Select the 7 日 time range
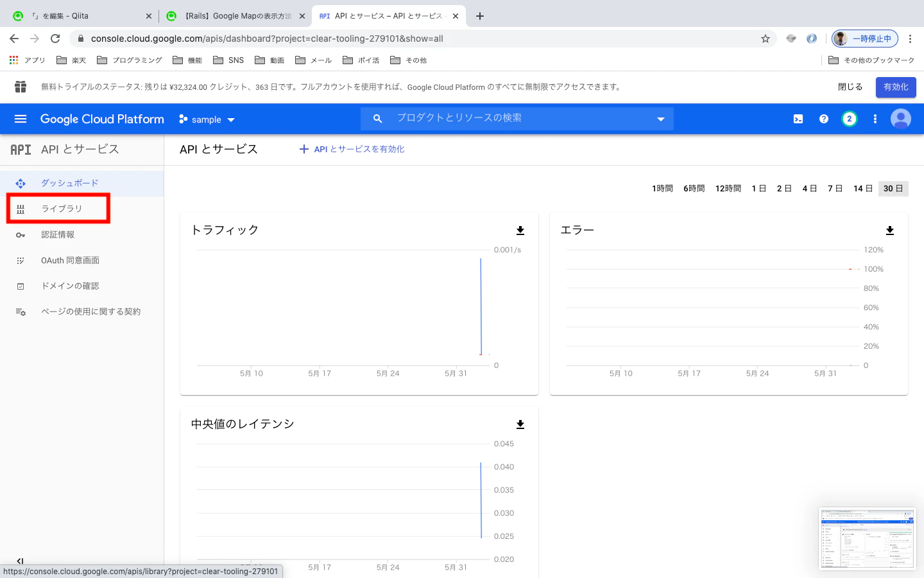The height and width of the screenshot is (578, 924). click(x=835, y=188)
